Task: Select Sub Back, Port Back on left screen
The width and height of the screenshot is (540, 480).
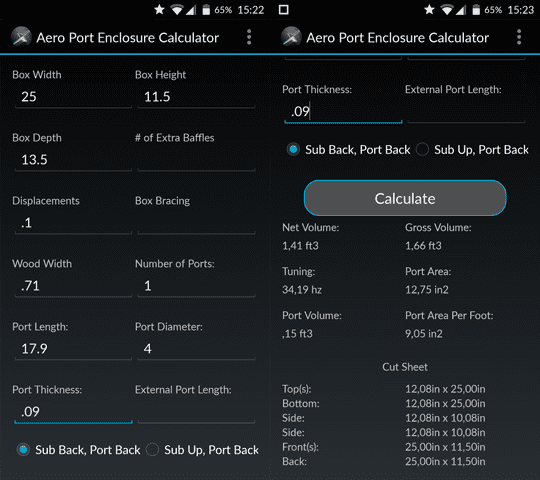Action: point(79,450)
